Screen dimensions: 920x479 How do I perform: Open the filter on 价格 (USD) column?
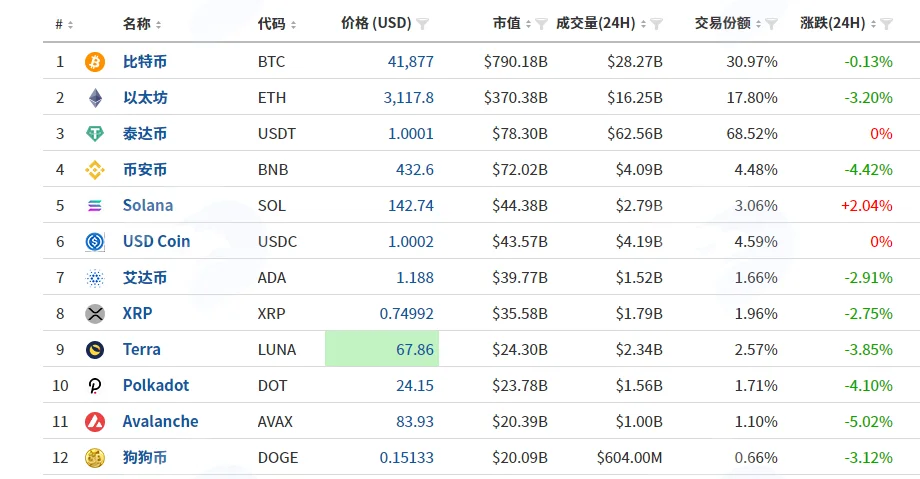[x=422, y=24]
